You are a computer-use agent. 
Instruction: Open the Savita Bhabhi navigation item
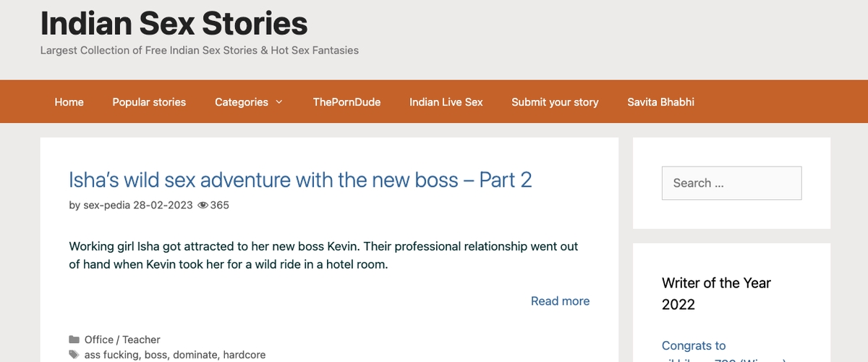pos(660,102)
